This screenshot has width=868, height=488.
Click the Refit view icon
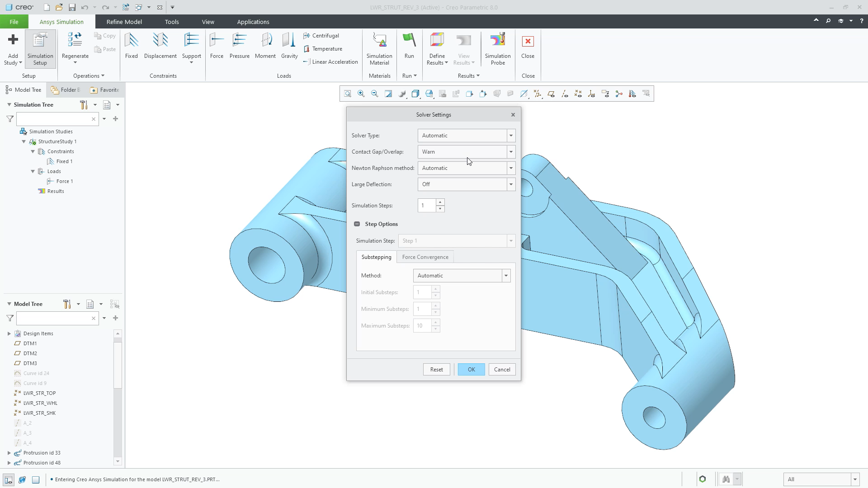tap(348, 94)
